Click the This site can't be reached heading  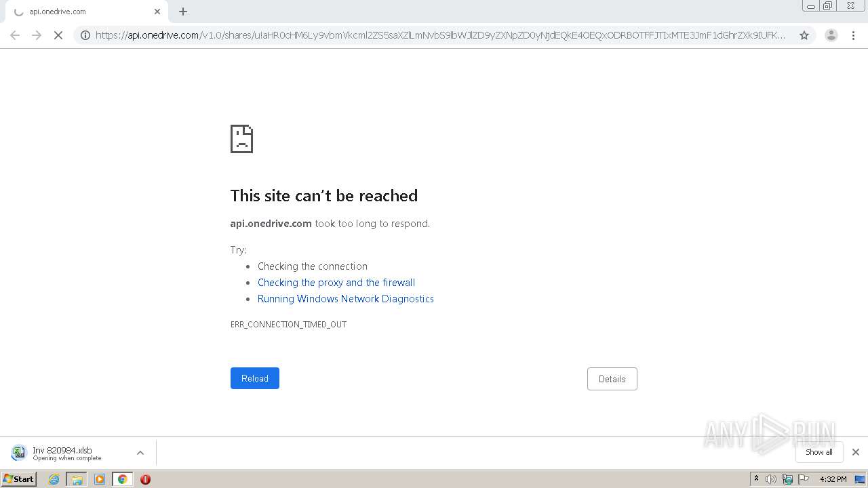[324, 196]
